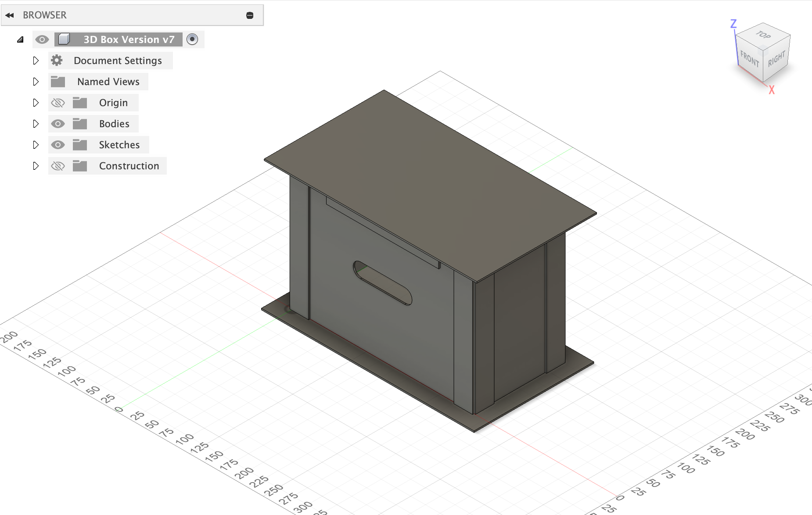
Task: Click the Sketches folder icon
Action: click(x=80, y=144)
